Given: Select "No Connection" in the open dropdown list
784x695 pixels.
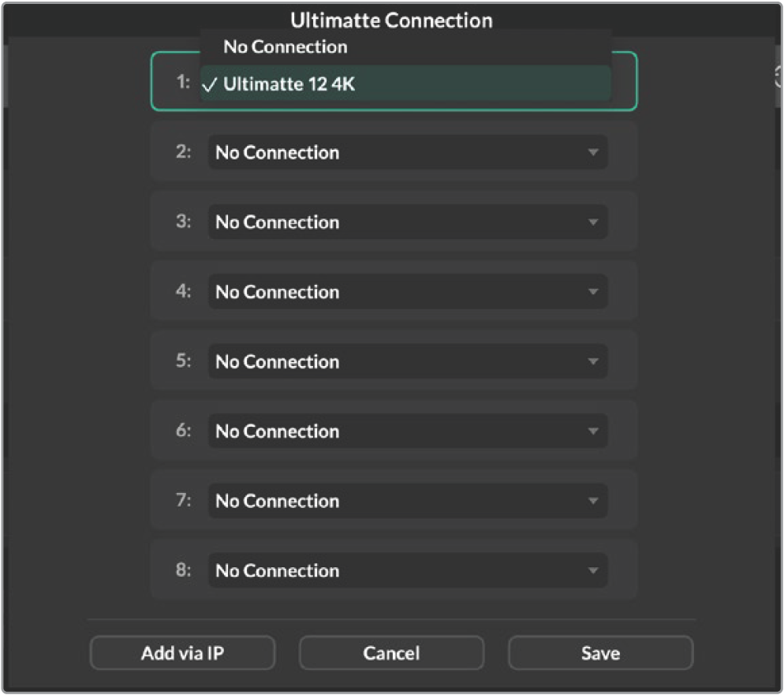Looking at the screenshot, I should pyautogui.click(x=405, y=47).
